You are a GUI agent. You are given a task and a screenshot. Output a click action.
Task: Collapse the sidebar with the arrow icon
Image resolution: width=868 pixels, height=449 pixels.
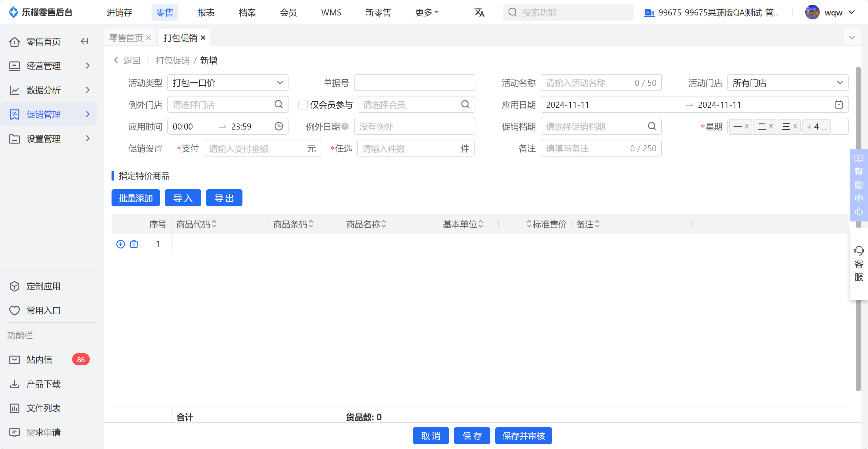coord(85,42)
